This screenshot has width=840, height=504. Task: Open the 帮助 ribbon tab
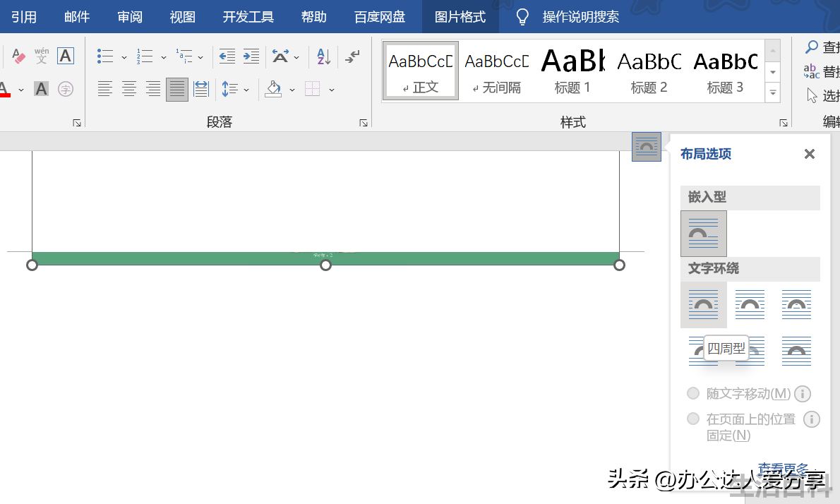pyautogui.click(x=314, y=17)
